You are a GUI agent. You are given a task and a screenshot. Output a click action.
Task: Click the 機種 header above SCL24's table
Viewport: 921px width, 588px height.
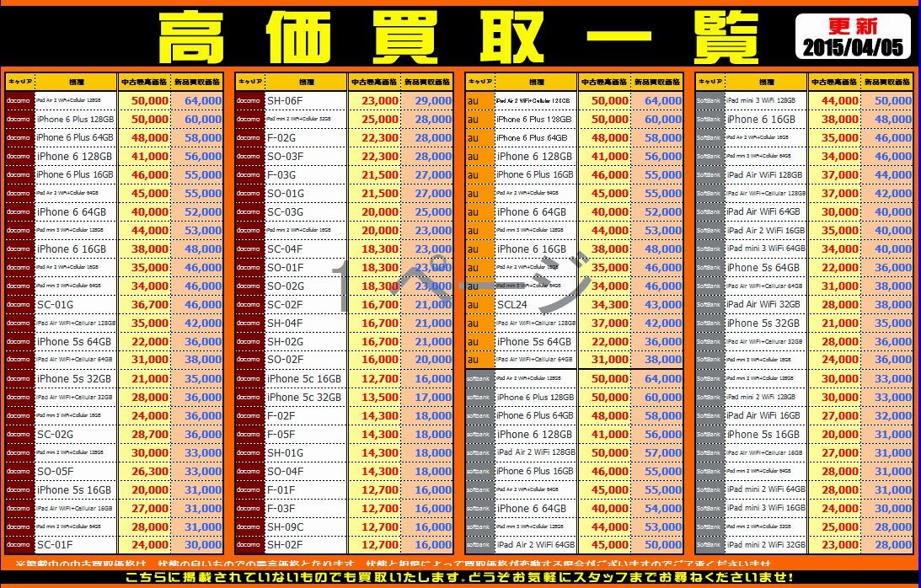click(536, 83)
